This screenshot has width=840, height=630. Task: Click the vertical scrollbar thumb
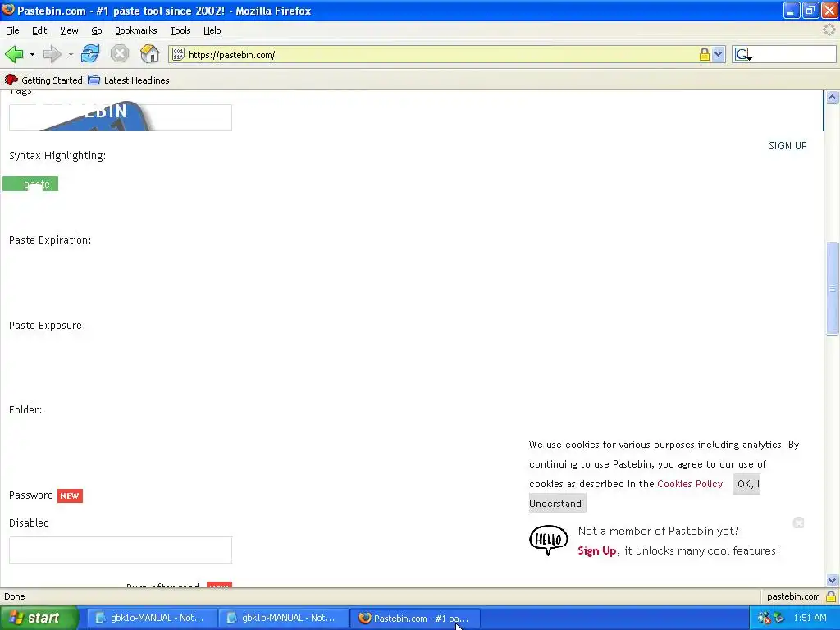(x=832, y=289)
